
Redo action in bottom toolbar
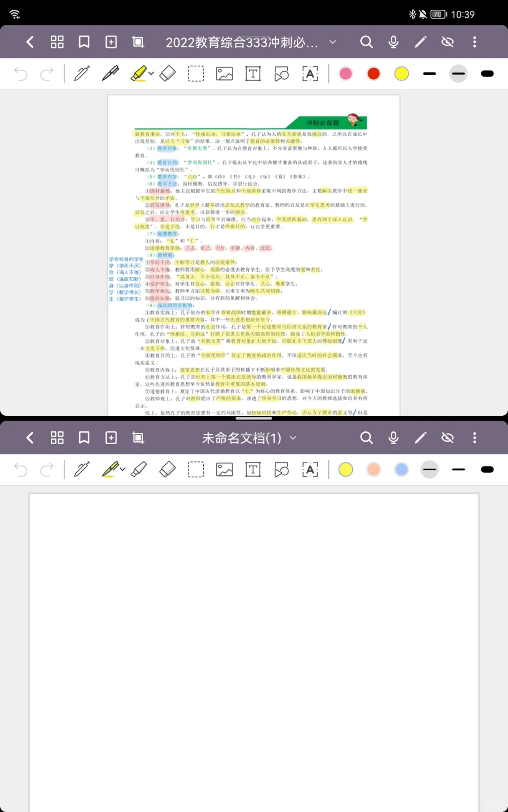coord(47,469)
